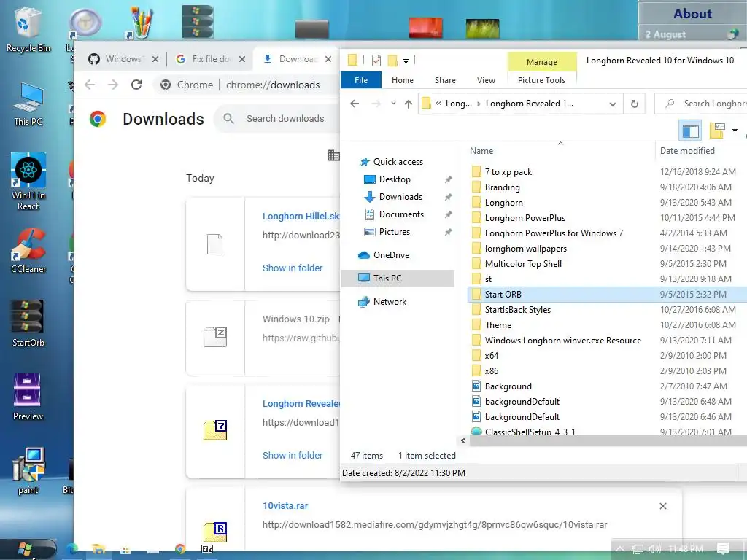The height and width of the screenshot is (560, 747).
Task: Open the 10vista.rar download link
Action: coord(285,506)
